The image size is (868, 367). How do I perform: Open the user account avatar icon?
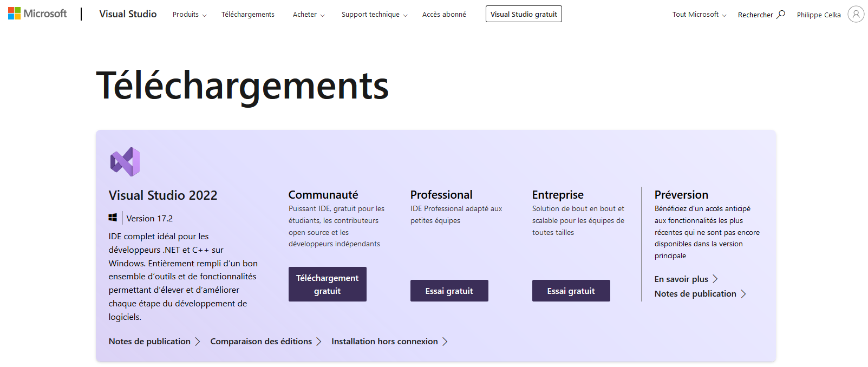[x=856, y=14]
